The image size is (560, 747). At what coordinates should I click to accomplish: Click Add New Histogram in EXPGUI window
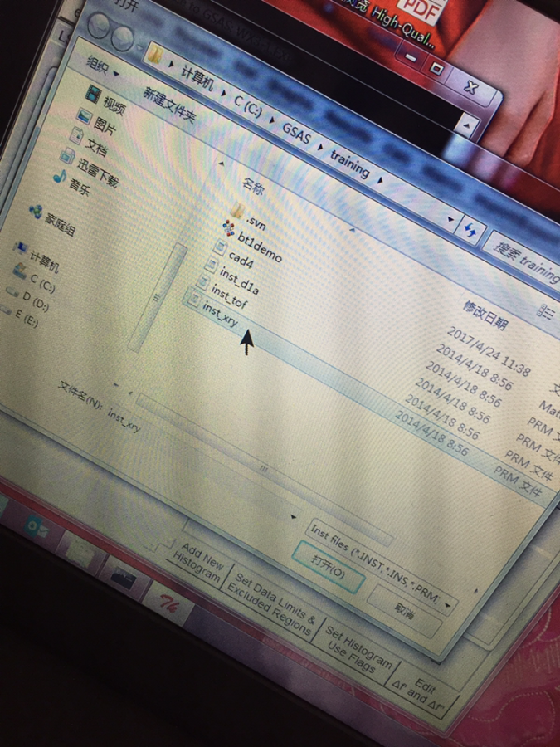click(198, 563)
